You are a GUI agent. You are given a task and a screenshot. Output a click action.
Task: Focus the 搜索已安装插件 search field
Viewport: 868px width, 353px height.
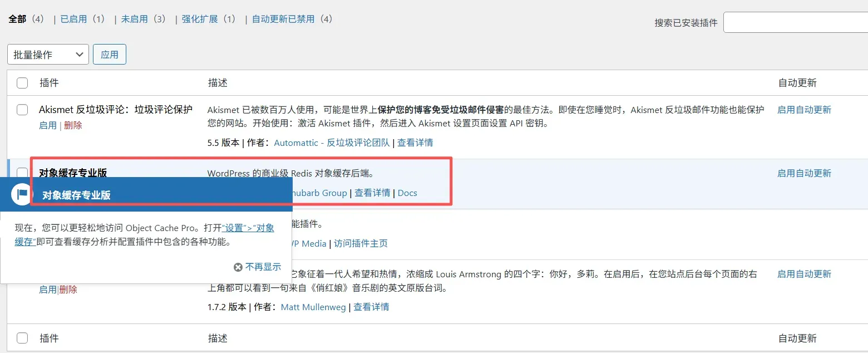pyautogui.click(x=796, y=23)
